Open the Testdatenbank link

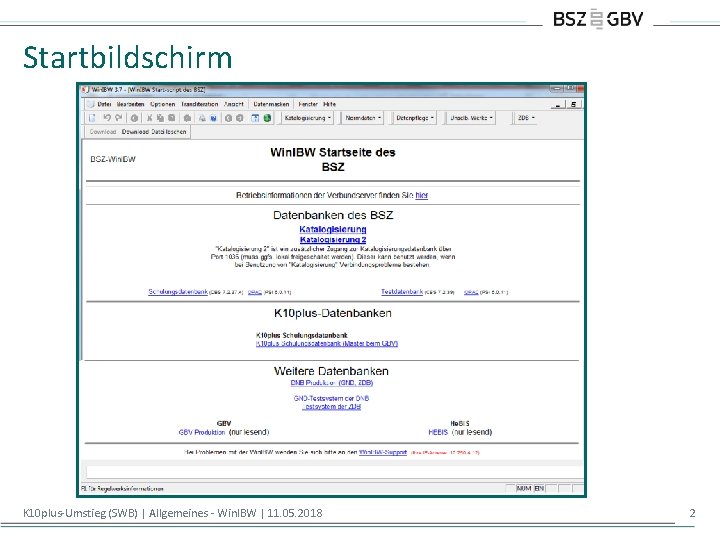pyautogui.click(x=402, y=292)
